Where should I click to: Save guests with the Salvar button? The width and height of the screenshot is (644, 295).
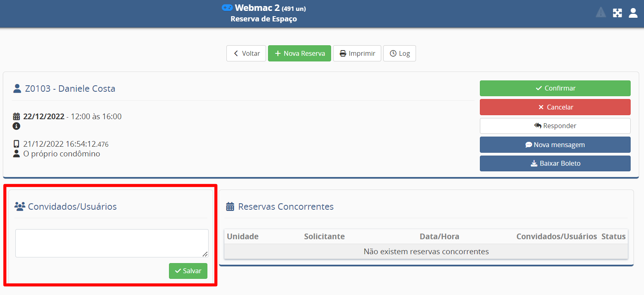(188, 271)
